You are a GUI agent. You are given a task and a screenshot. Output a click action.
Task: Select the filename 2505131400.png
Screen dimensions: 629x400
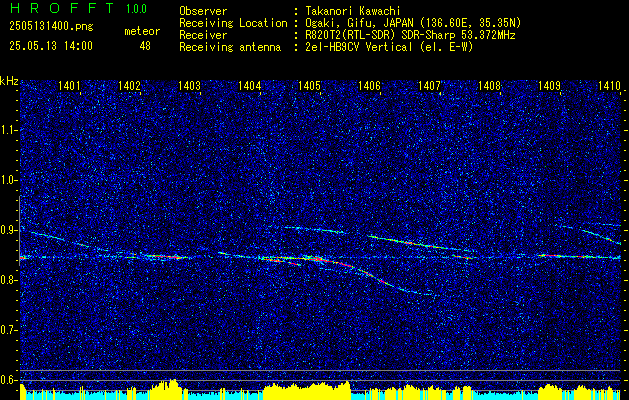51,27
